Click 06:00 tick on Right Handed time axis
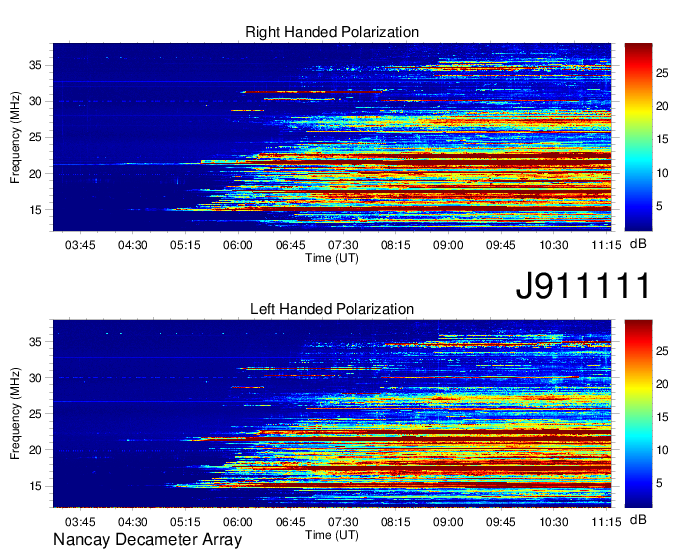The image size is (680, 552). pyautogui.click(x=238, y=245)
